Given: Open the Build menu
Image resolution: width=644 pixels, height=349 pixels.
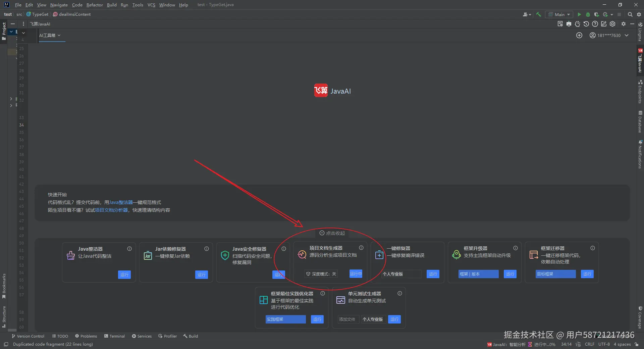Looking at the screenshot, I should click(112, 5).
